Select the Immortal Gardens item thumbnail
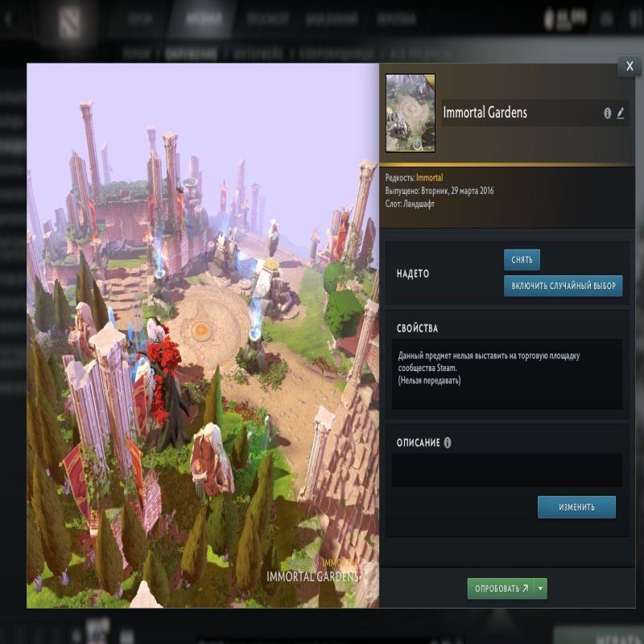The image size is (644, 644). [411, 114]
